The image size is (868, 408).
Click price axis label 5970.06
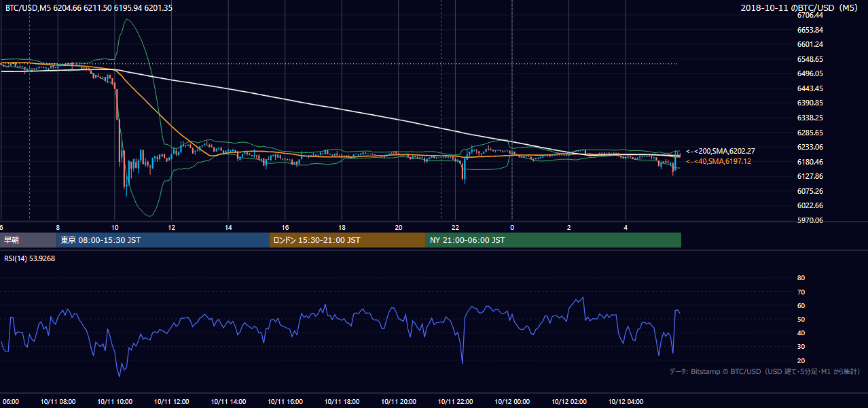point(810,220)
